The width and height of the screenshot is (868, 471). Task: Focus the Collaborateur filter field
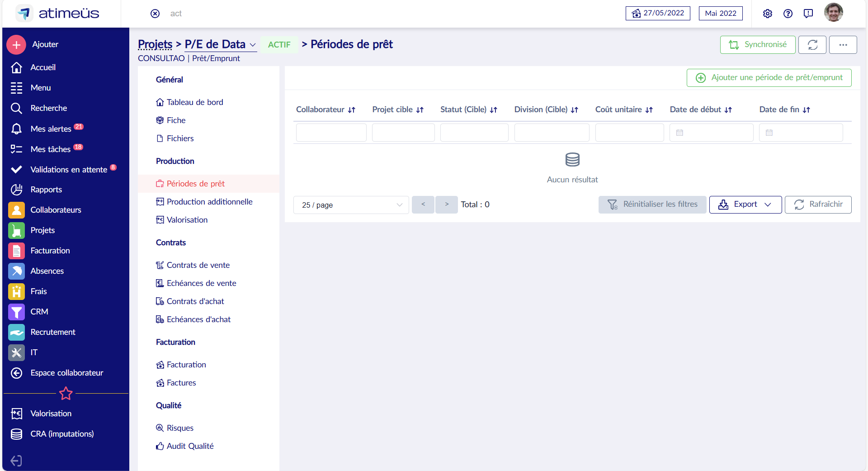tap(331, 133)
